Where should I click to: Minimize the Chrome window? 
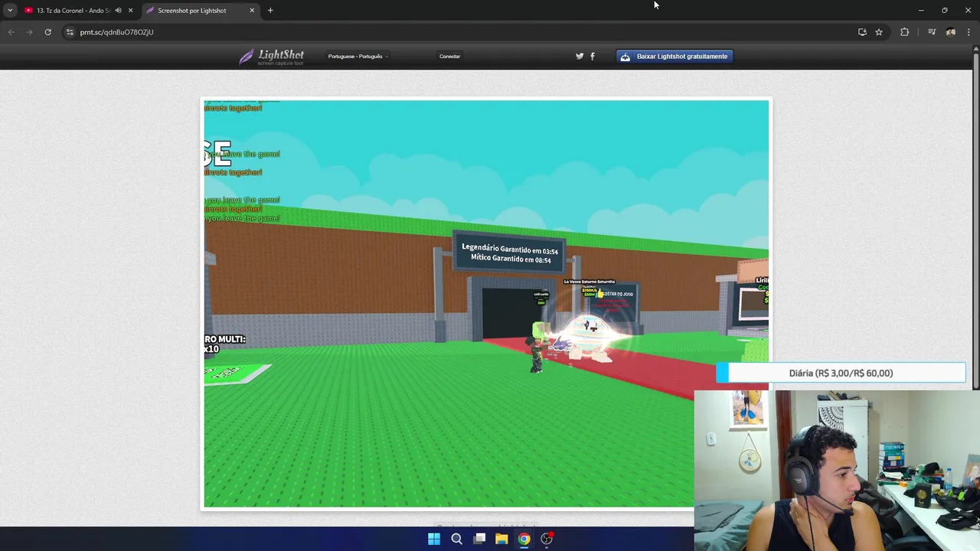coord(921,10)
